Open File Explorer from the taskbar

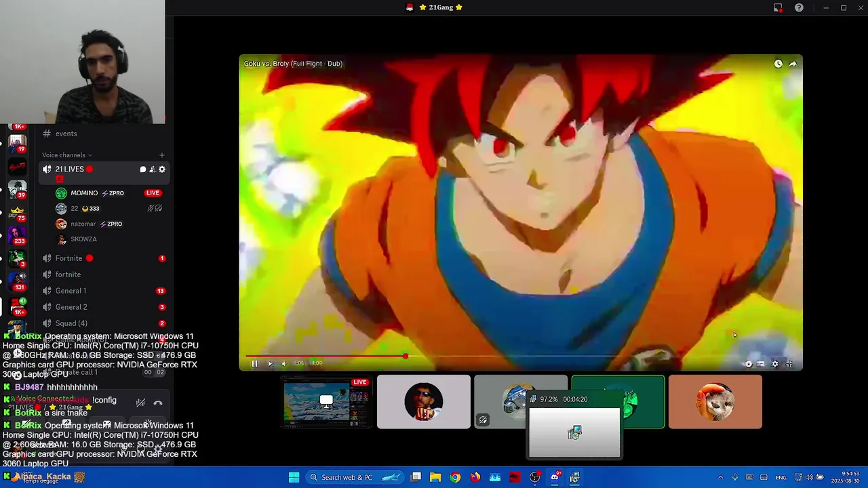435,477
